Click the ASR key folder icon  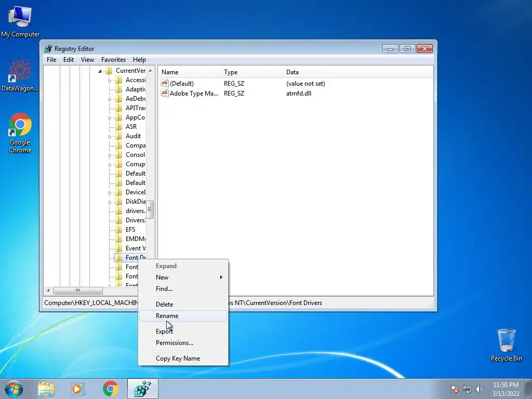[119, 127]
